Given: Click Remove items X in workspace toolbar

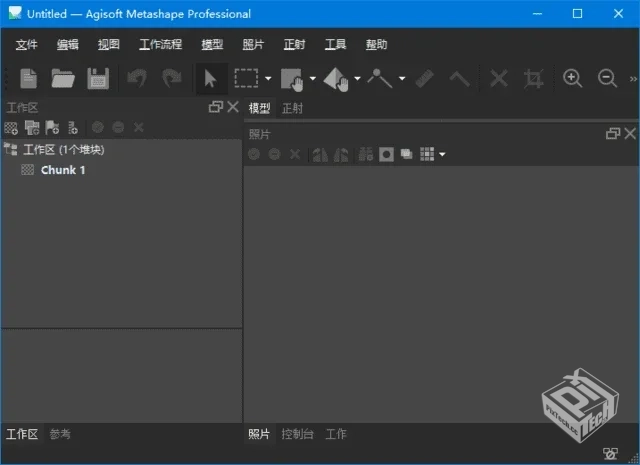Looking at the screenshot, I should [139, 127].
